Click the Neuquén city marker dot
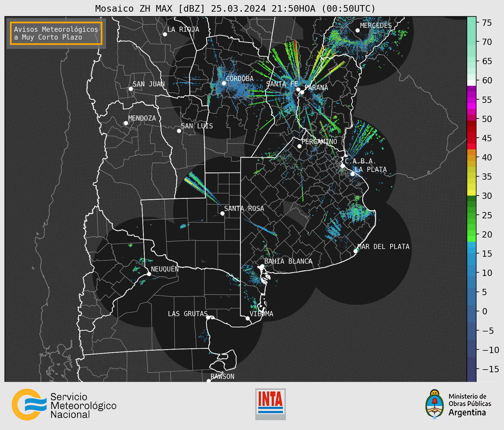This screenshot has height=430, width=504. pos(149,274)
